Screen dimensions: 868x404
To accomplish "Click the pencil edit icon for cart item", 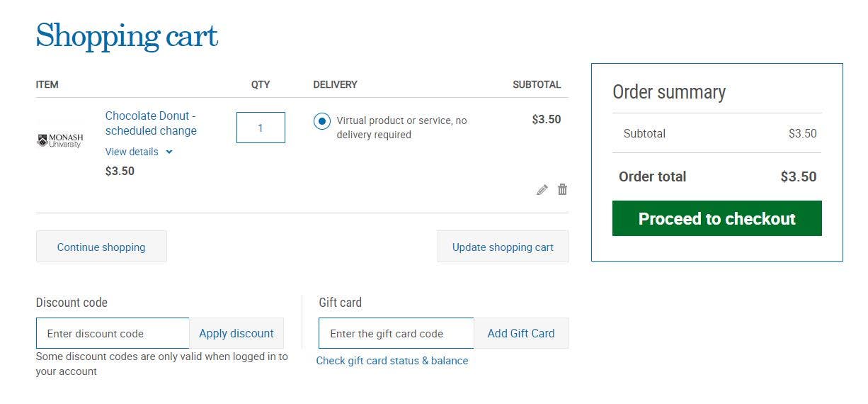I will 542,190.
